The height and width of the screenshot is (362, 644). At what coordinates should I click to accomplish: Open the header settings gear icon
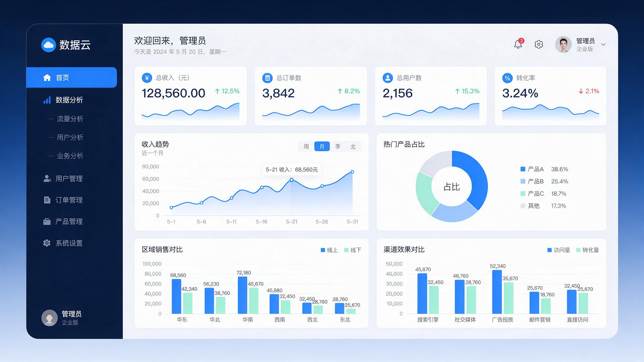[x=539, y=44]
